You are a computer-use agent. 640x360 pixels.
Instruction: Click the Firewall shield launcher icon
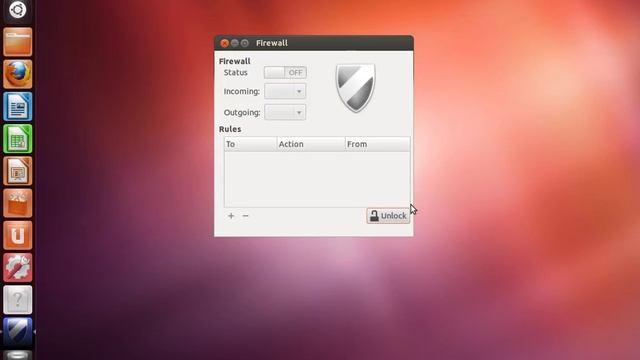[18, 332]
